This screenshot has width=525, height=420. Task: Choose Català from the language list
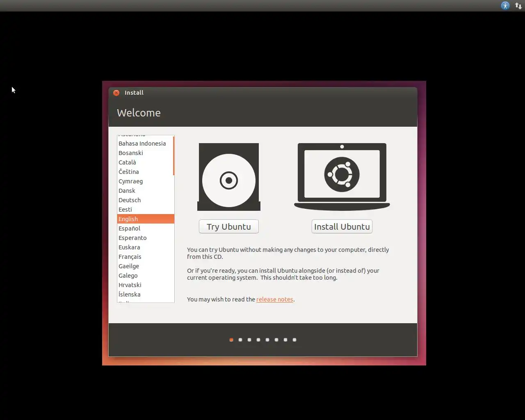pyautogui.click(x=146, y=162)
